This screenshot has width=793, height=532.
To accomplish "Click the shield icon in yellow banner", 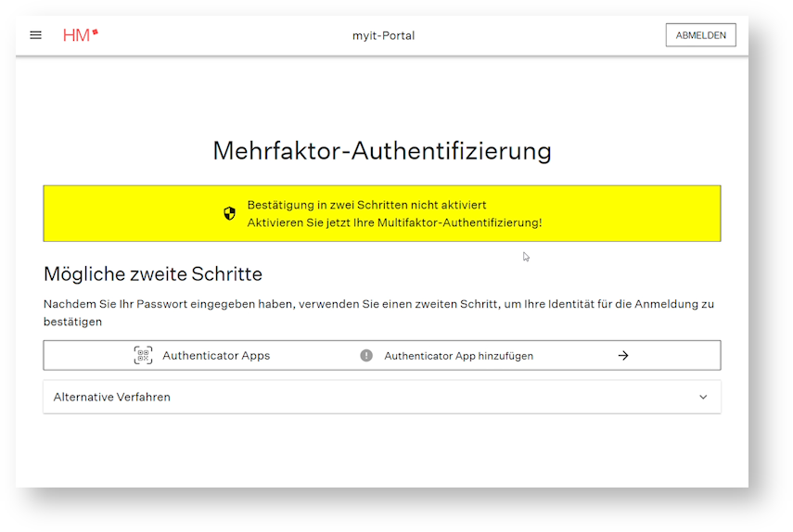I will click(230, 213).
